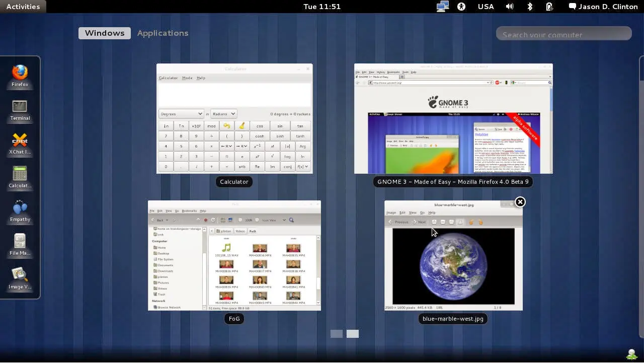Click the search magnifier in FoG file manager
The width and height of the screenshot is (644, 364).
(x=291, y=220)
